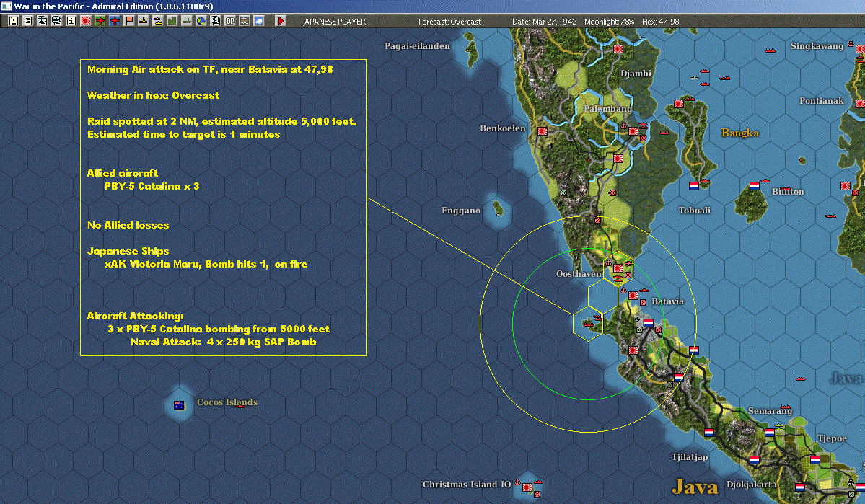Click the green land units toolbar icon
The width and height of the screenshot is (865, 504).
tap(172, 21)
